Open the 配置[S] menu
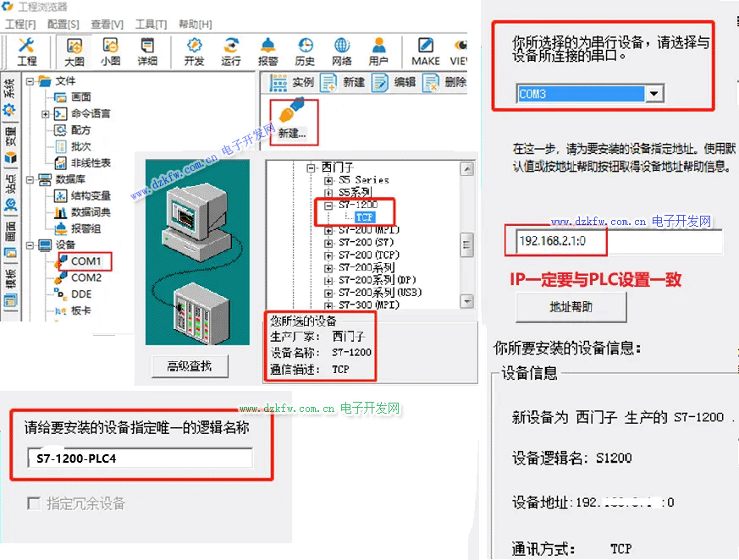Screen dimensions: 739x560 pos(63,24)
